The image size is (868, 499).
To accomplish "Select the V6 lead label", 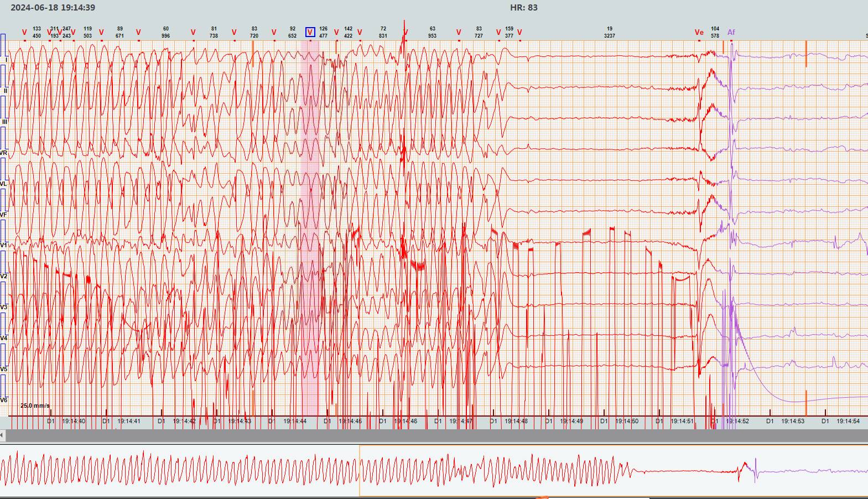I will [4, 399].
